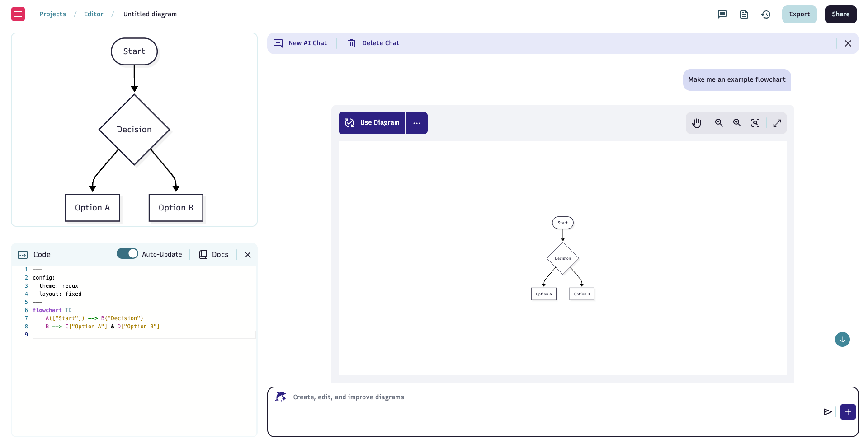Click the Decision diamond node

pos(134,130)
